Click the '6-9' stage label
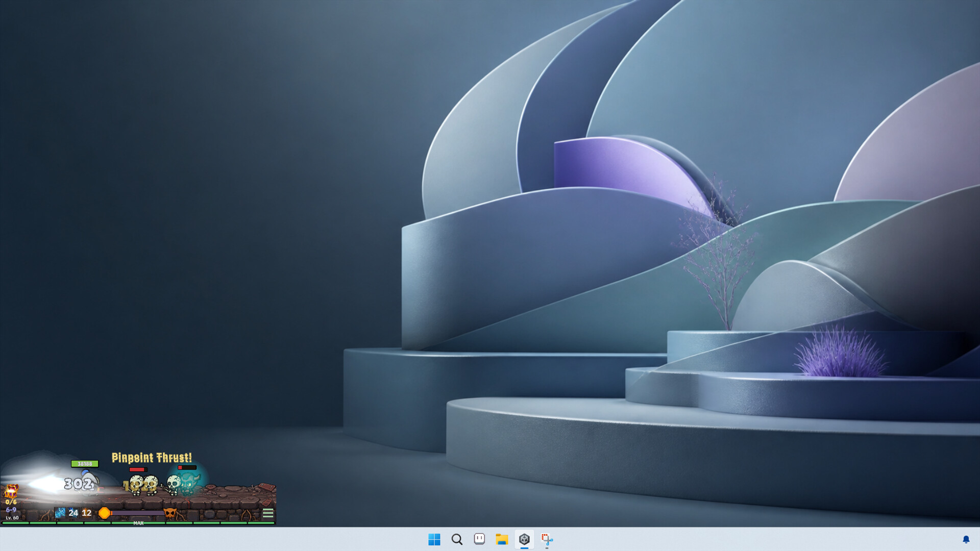Screen dimensions: 980x551 tap(11, 510)
